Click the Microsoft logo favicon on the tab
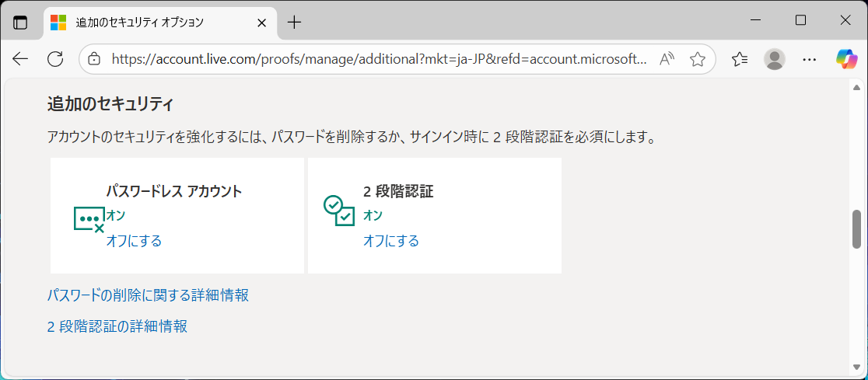The height and width of the screenshot is (380, 868). coord(58,22)
